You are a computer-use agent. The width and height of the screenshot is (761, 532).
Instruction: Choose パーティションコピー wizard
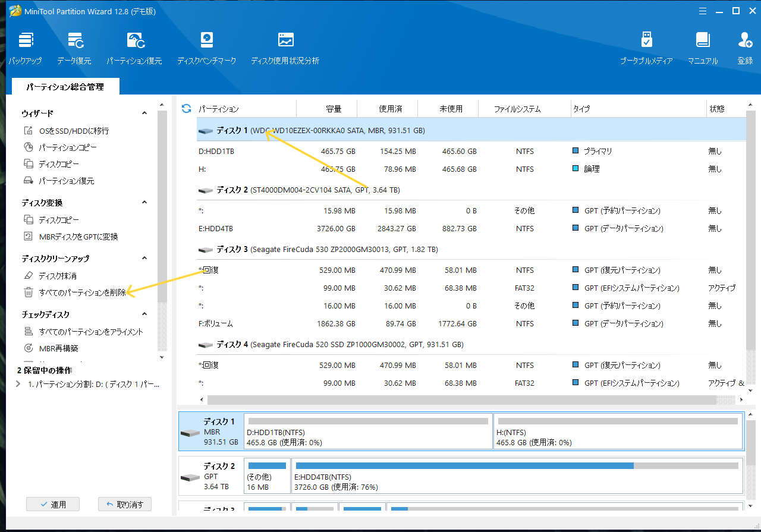pos(68,147)
